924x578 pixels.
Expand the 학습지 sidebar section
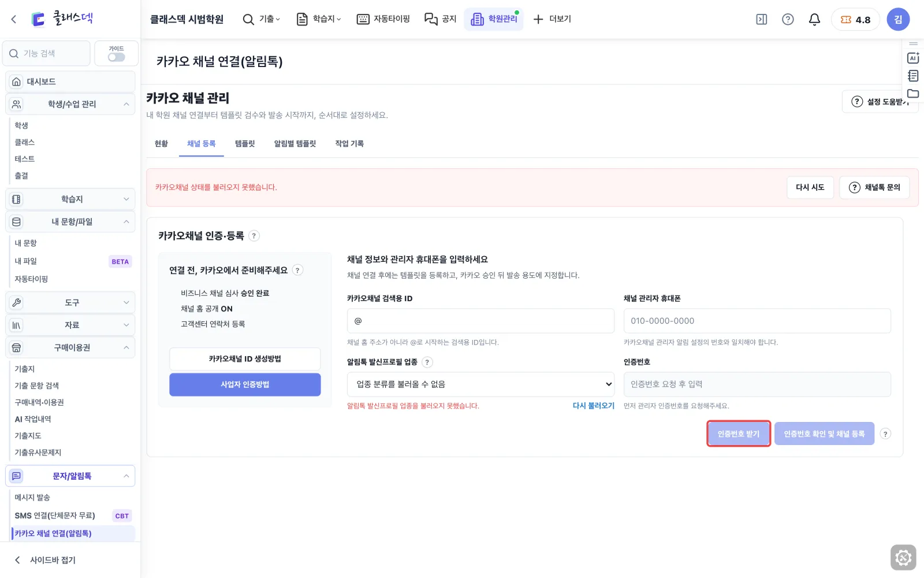(x=70, y=199)
